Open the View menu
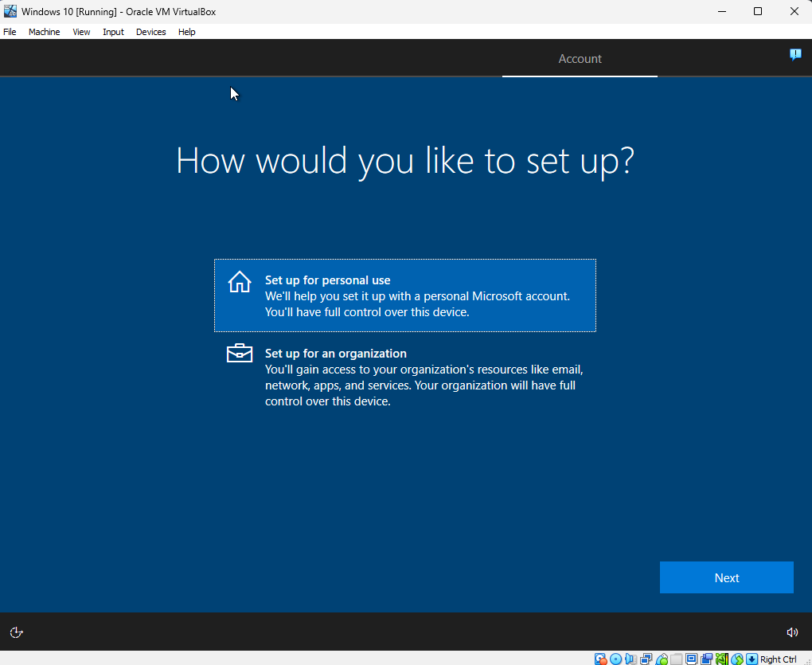 click(x=81, y=32)
